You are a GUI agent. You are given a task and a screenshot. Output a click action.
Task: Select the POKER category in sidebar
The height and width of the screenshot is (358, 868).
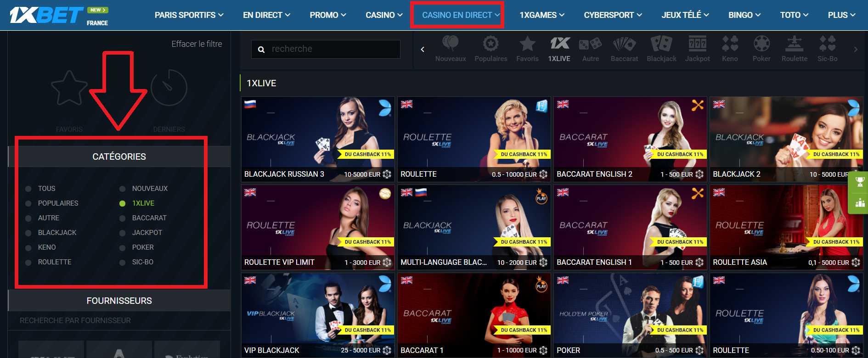click(143, 247)
